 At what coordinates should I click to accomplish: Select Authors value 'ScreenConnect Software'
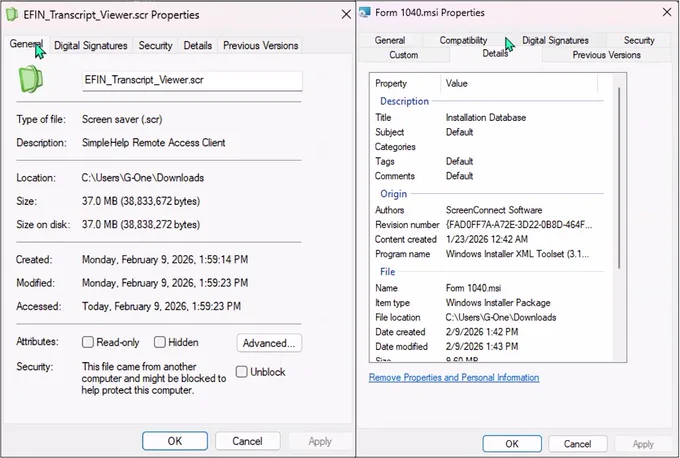coord(494,210)
